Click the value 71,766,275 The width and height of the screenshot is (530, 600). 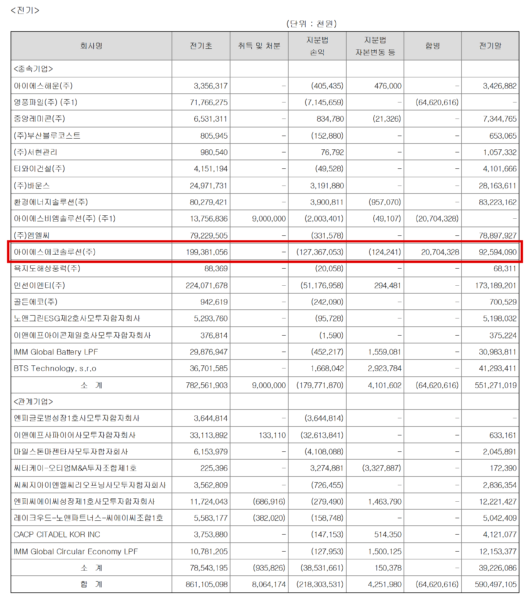click(209, 102)
